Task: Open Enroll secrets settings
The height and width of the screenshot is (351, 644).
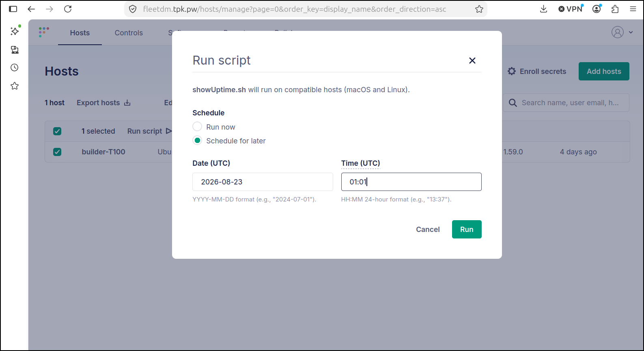Action: pos(536,71)
